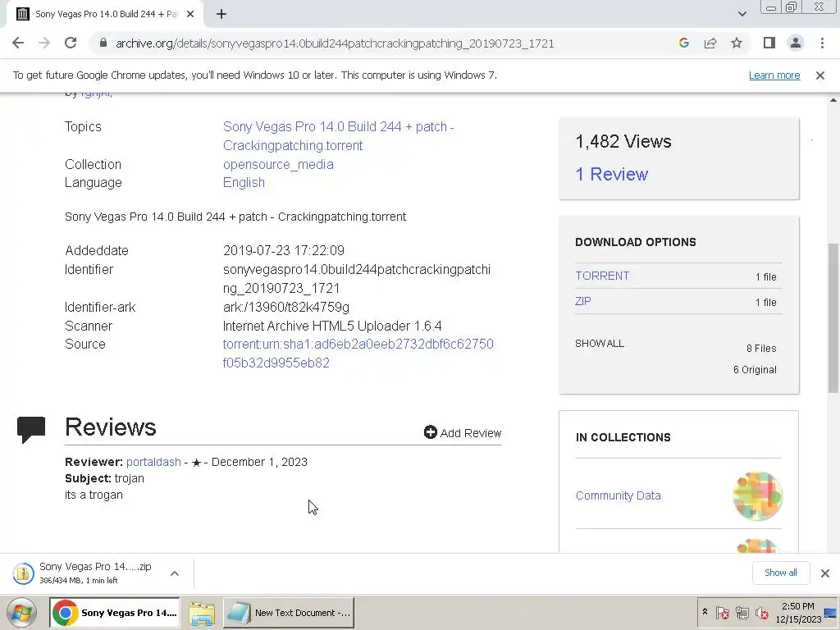Click address bar URL field
The height and width of the screenshot is (630, 840).
coord(335,43)
